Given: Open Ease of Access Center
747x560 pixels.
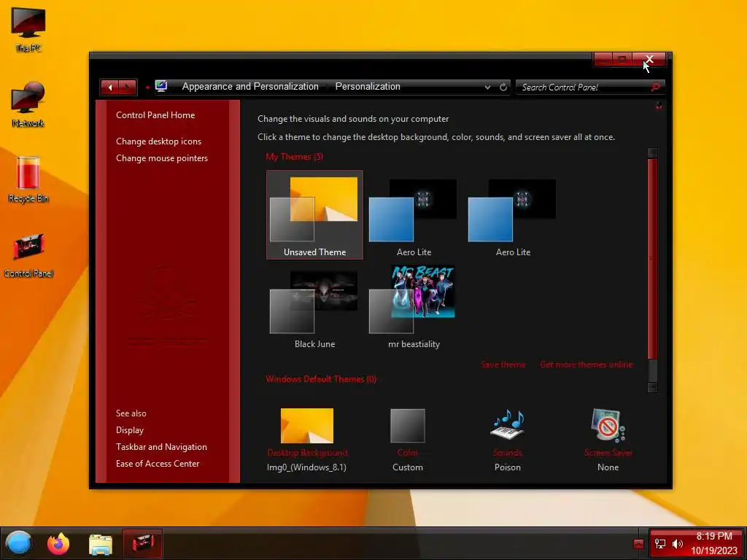Looking at the screenshot, I should point(158,463).
